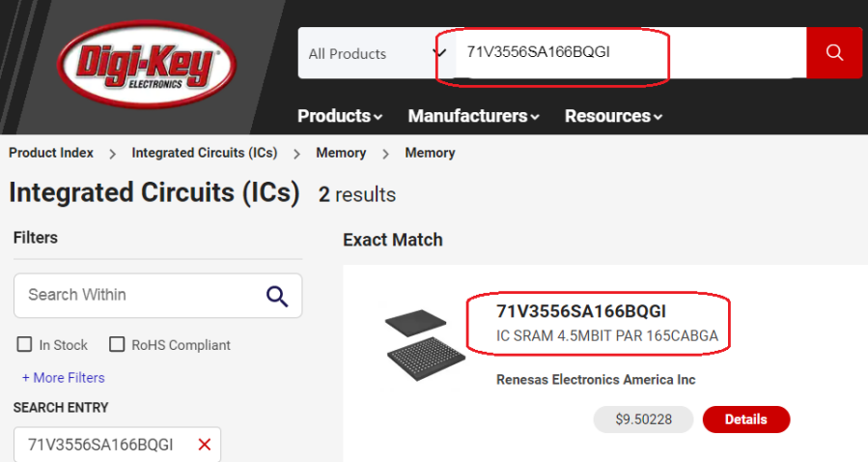Toggle the In Stock checkbox
Screen dimensions: 868x462
click(25, 345)
